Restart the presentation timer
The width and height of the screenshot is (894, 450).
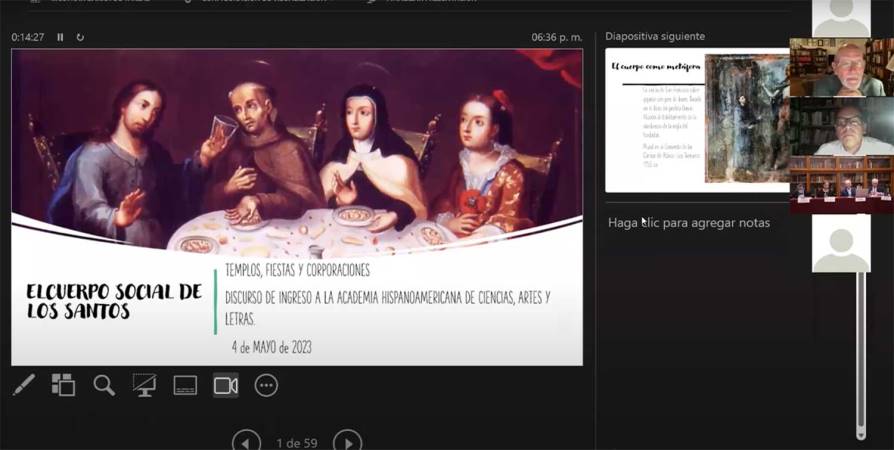tap(80, 37)
